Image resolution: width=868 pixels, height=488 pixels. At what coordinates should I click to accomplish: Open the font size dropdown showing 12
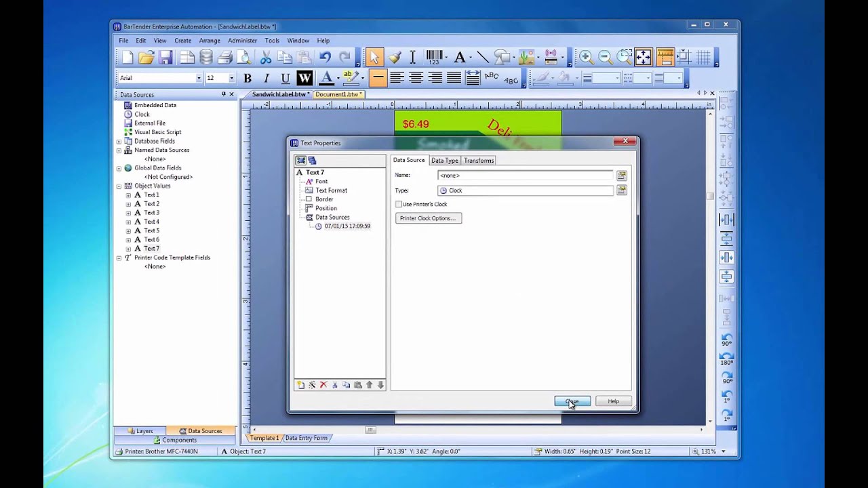pos(231,78)
